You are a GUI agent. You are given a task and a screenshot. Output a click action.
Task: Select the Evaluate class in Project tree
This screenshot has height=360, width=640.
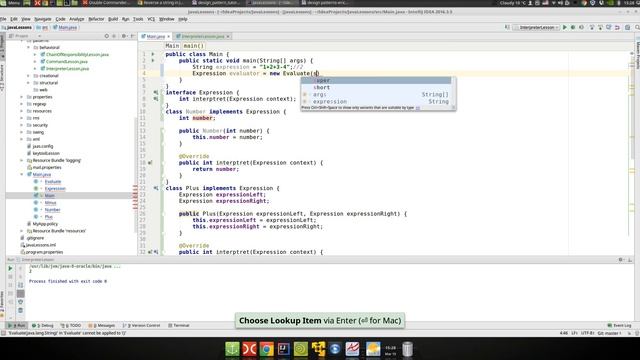tap(53, 182)
